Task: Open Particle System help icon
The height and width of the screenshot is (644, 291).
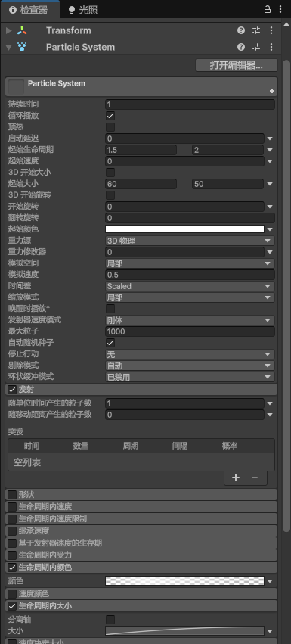Action: 241,47
